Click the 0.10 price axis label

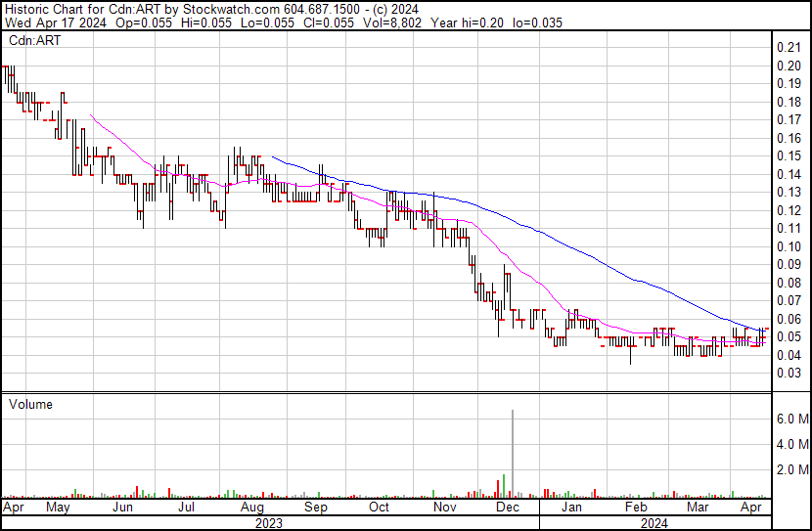[x=789, y=246]
